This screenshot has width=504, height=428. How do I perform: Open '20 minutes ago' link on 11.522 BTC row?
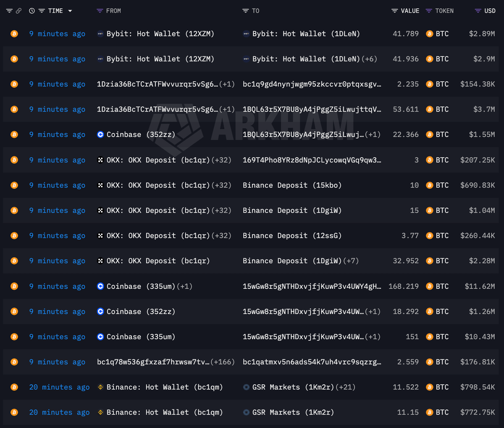pyautogui.click(x=59, y=387)
